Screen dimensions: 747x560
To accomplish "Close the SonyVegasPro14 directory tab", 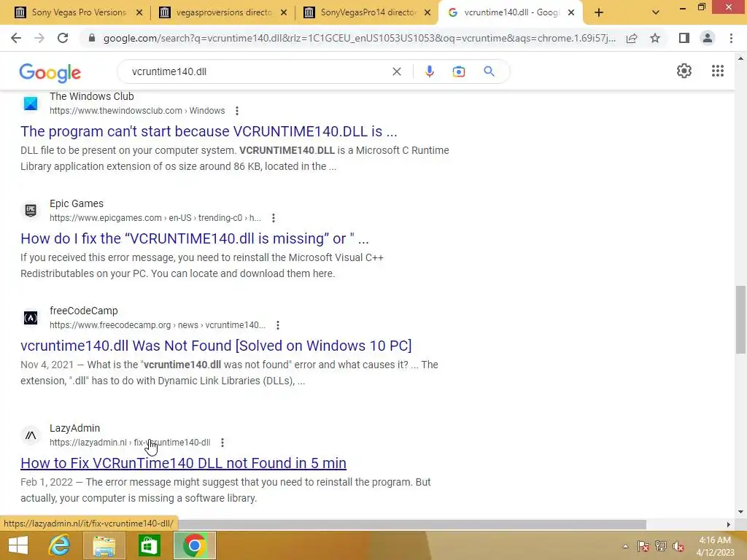I will 427,13.
